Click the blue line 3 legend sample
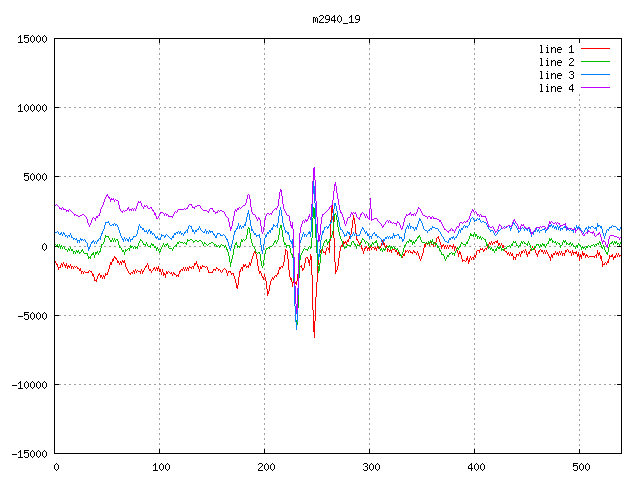 596,75
